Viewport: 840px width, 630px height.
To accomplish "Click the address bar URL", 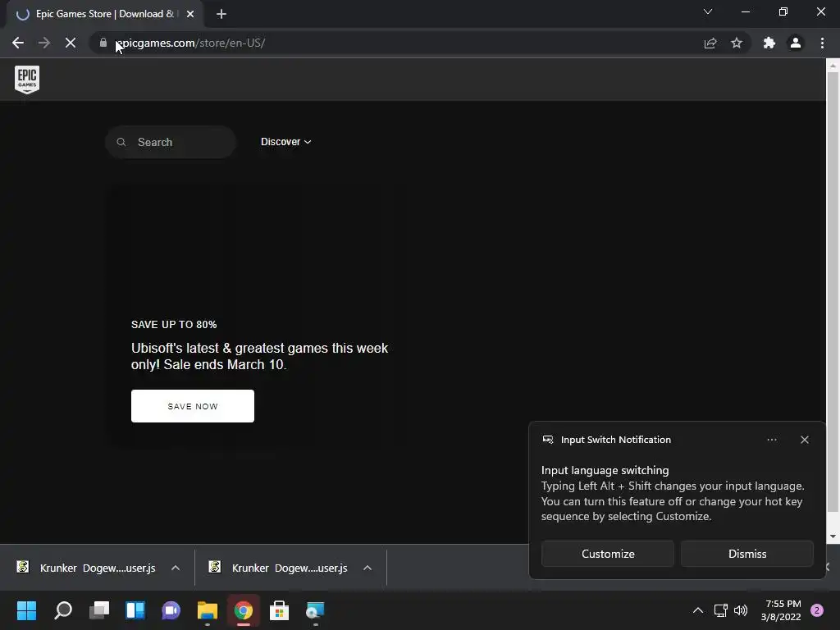I will [x=190, y=43].
